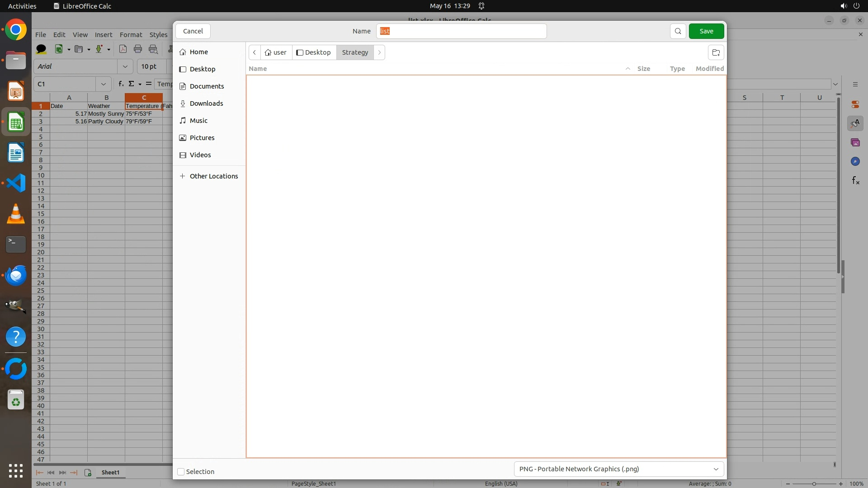
Task: Click the file Name input field
Action: coord(461,31)
